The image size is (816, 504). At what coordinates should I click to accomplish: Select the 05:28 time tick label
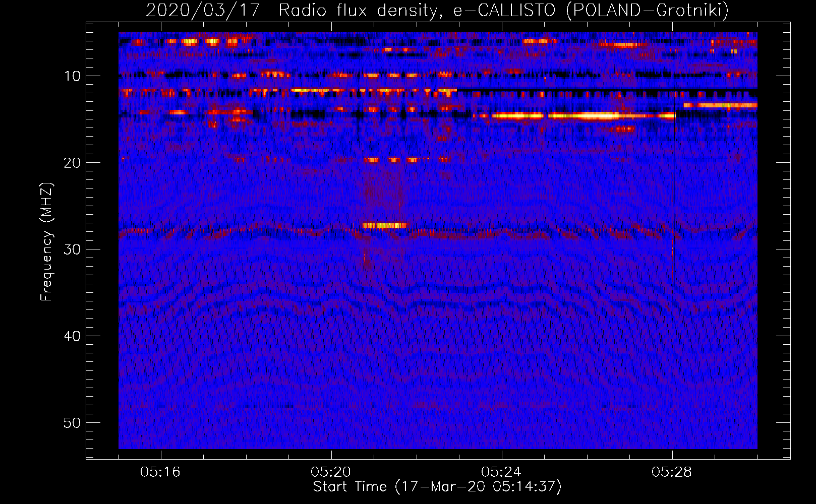coord(672,472)
